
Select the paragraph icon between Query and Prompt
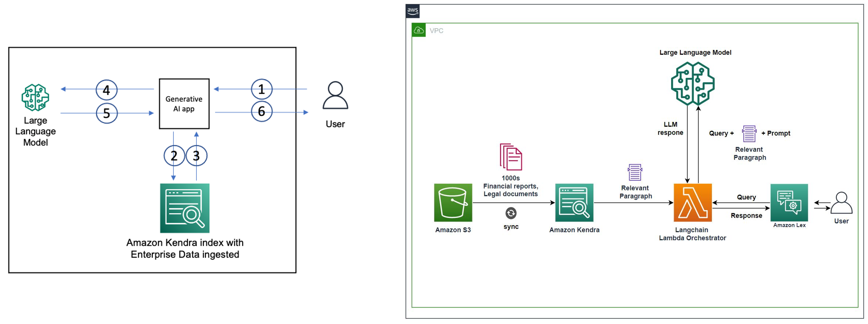click(x=749, y=134)
